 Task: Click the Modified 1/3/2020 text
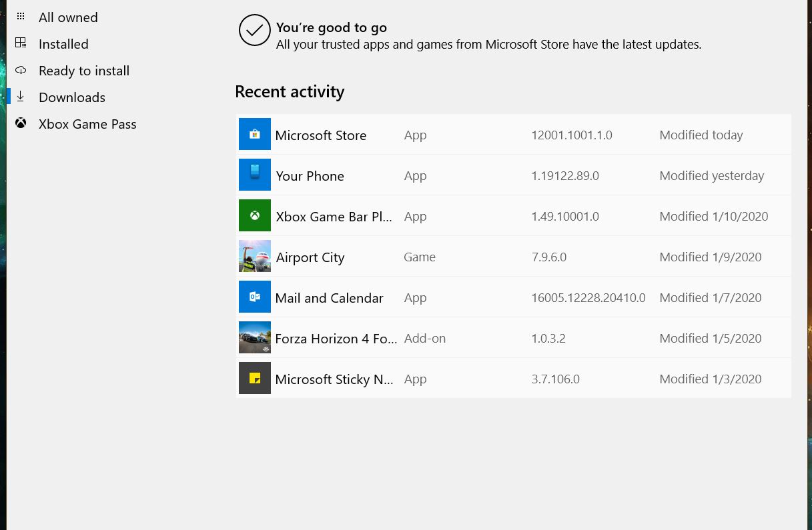(x=711, y=379)
